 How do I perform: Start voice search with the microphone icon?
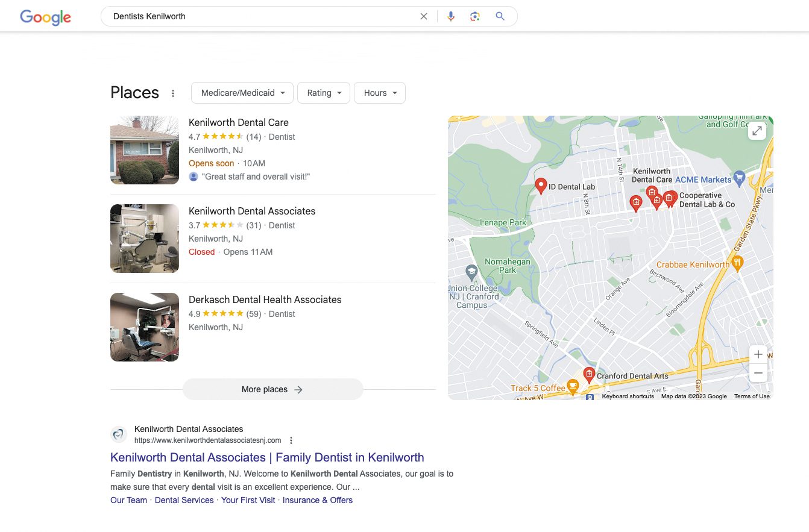pos(451,16)
